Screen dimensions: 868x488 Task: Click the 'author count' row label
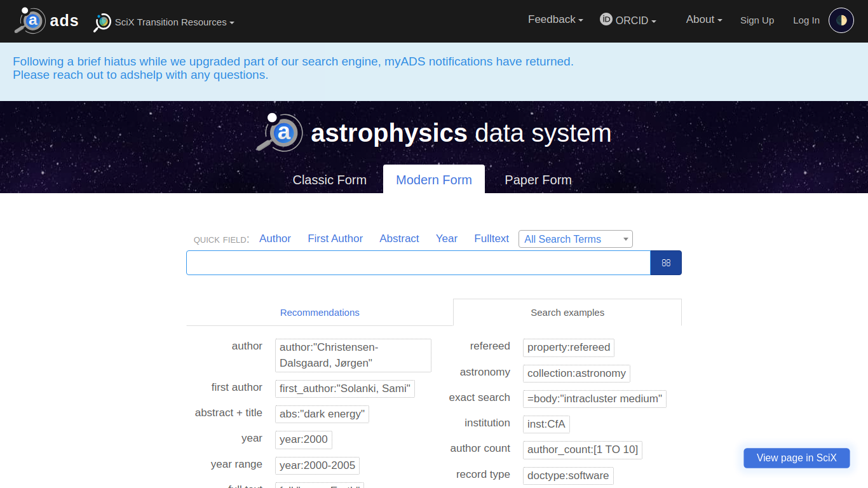point(480,449)
